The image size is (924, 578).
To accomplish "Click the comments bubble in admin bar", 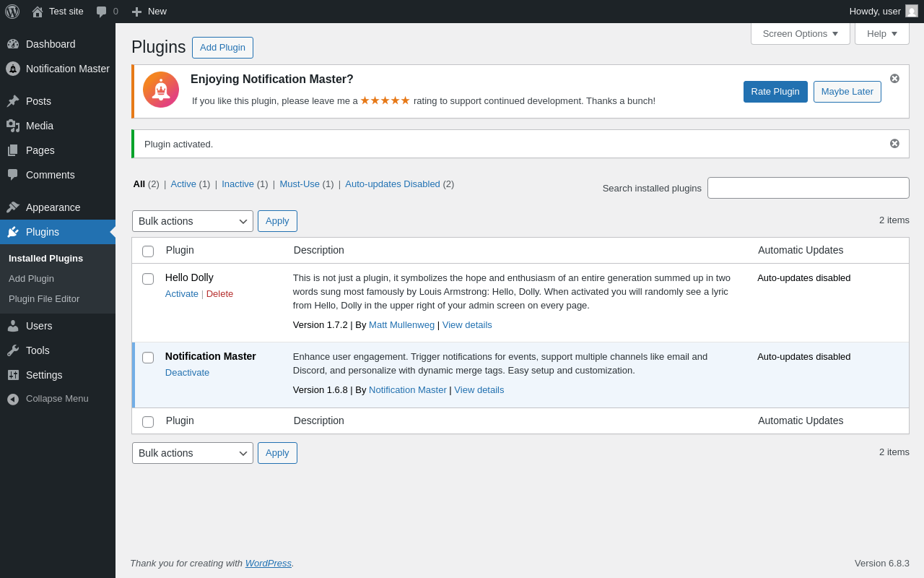I will (x=102, y=12).
